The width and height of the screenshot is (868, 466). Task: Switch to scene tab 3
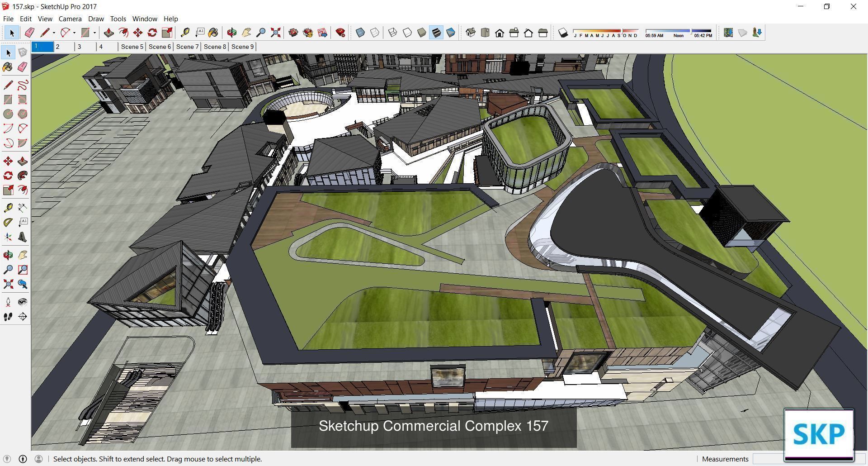coord(86,47)
